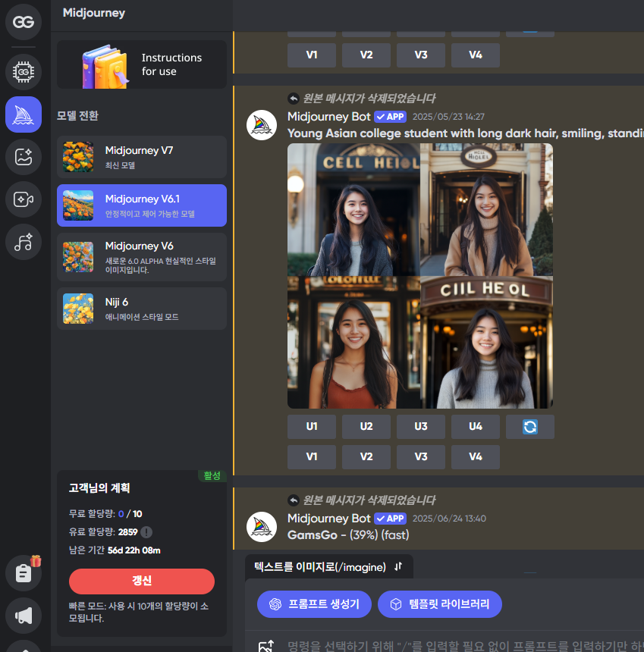The width and height of the screenshot is (644, 652).
Task: Click V3 under the college student image grid
Action: click(420, 457)
